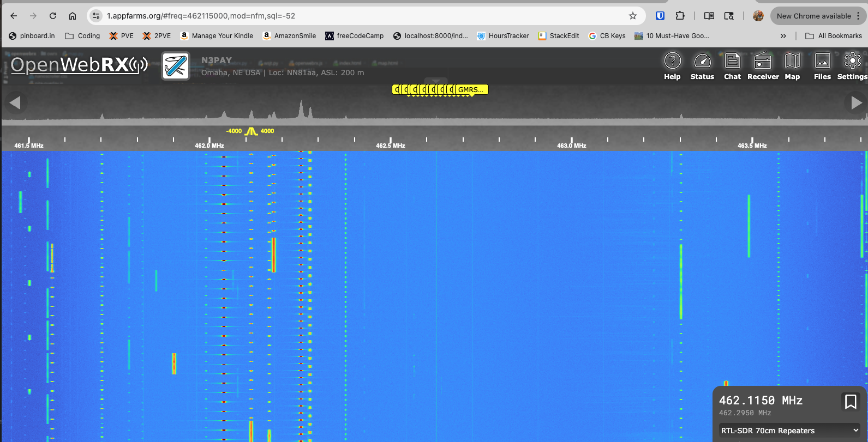Click the OpenWebRX logo link
This screenshot has height=442, width=868.
[x=79, y=65]
